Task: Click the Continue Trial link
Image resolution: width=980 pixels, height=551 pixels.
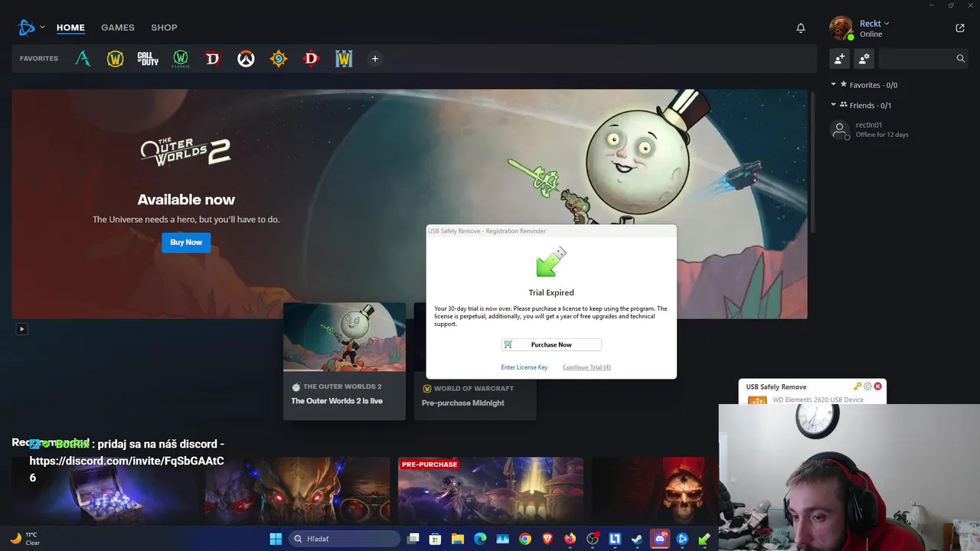Action: (586, 367)
